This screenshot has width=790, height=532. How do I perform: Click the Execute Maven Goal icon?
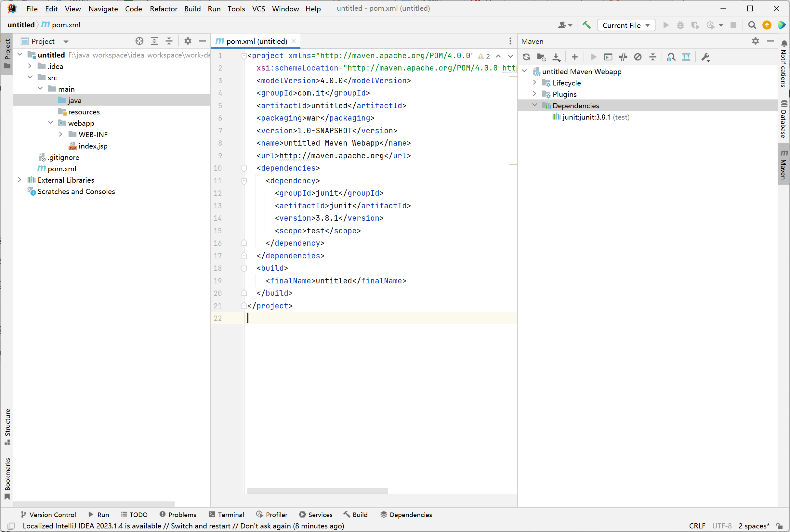(x=608, y=57)
